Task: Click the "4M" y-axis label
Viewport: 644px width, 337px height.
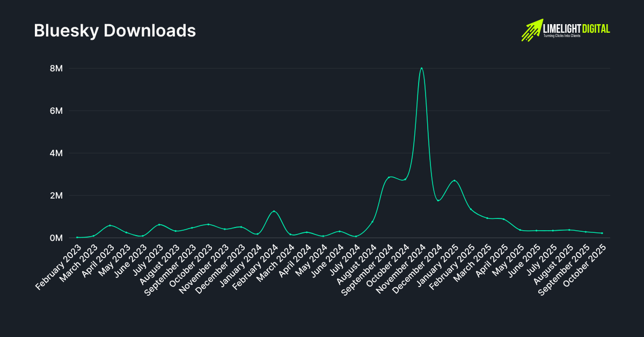Action: coord(56,153)
